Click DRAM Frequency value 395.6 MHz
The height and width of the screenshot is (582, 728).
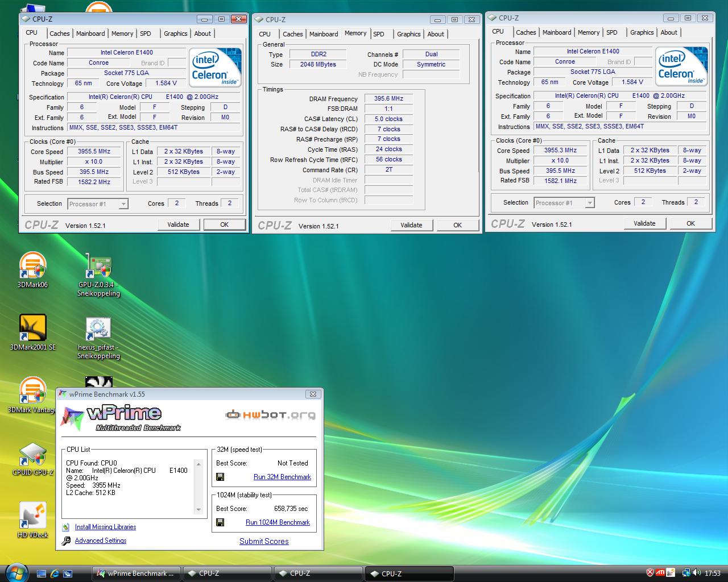(x=388, y=98)
